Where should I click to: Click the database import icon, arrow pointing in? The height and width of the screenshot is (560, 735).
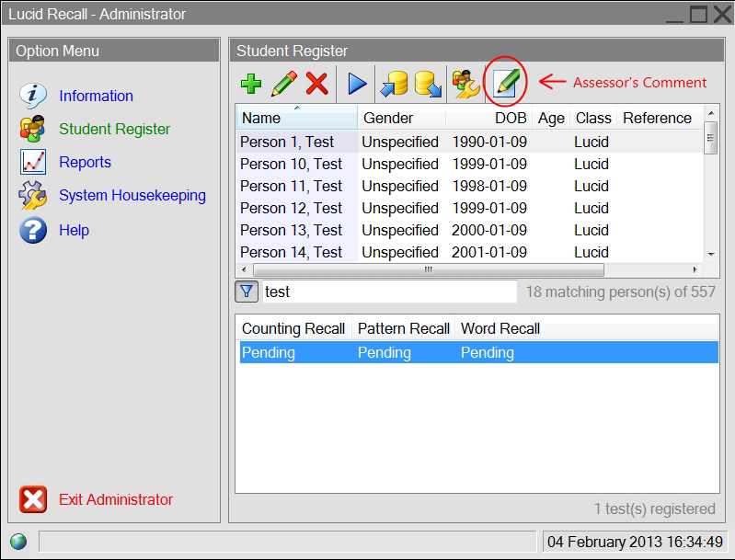click(x=394, y=84)
